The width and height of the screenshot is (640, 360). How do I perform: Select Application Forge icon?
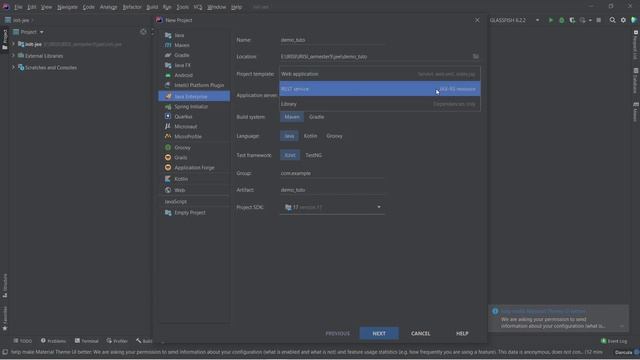point(168,167)
